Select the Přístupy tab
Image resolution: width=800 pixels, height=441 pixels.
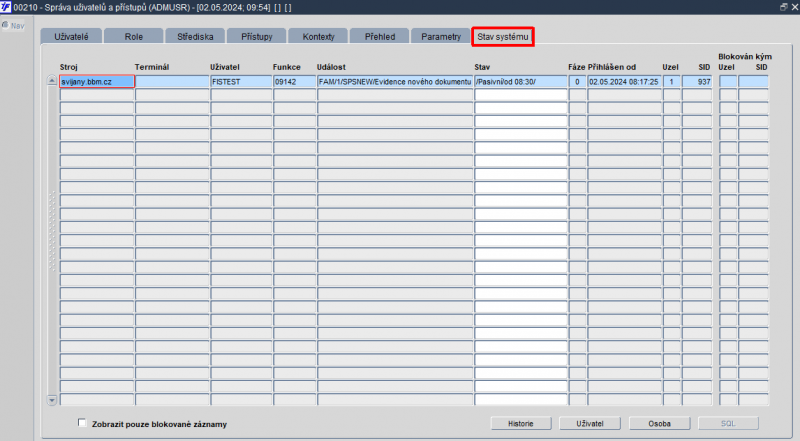click(257, 36)
